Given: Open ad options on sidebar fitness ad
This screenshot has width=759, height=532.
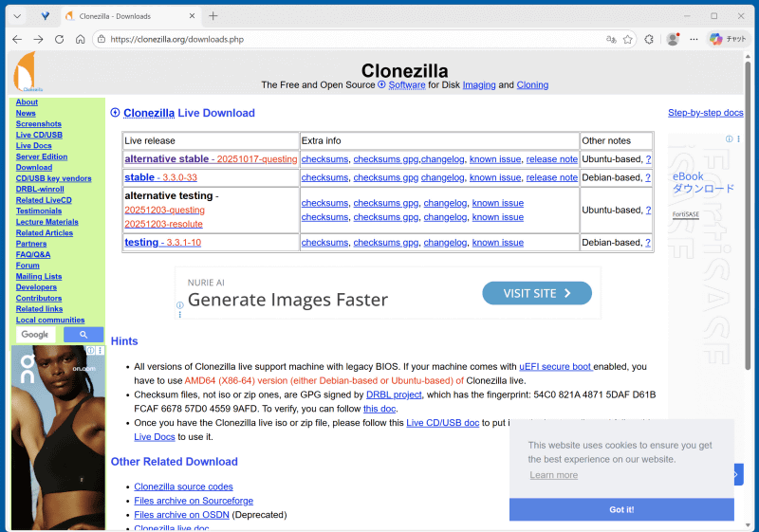Looking at the screenshot, I should 101,350.
